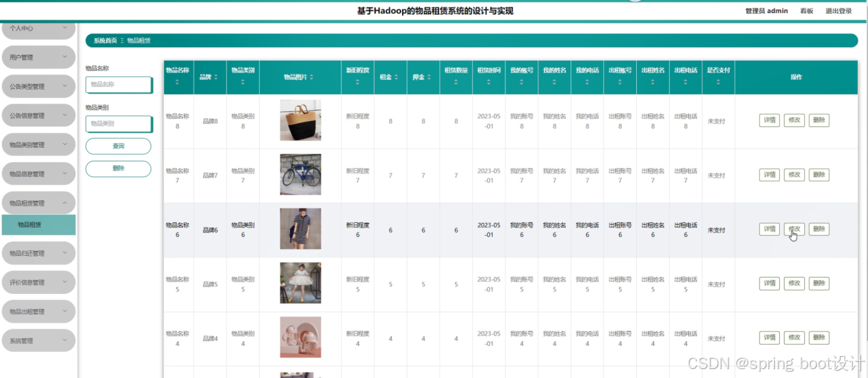The height and width of the screenshot is (378, 868).
Task: Open 详情 for 物品名称 5 row
Action: pyautogui.click(x=770, y=283)
